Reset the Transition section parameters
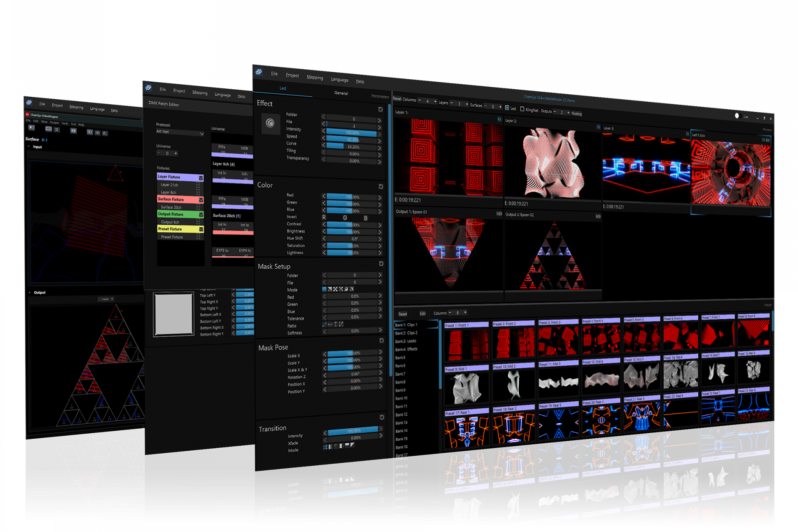The image size is (798, 532). tap(382, 417)
